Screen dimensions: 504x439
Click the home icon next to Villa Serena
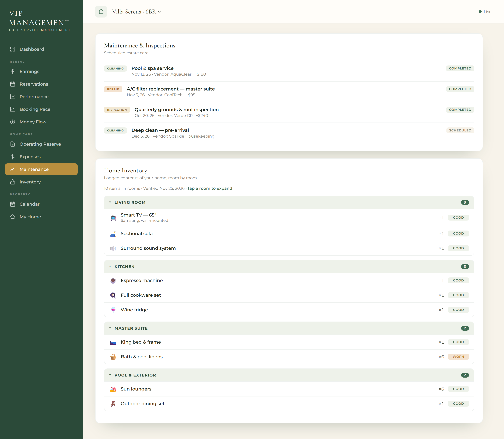tap(101, 12)
